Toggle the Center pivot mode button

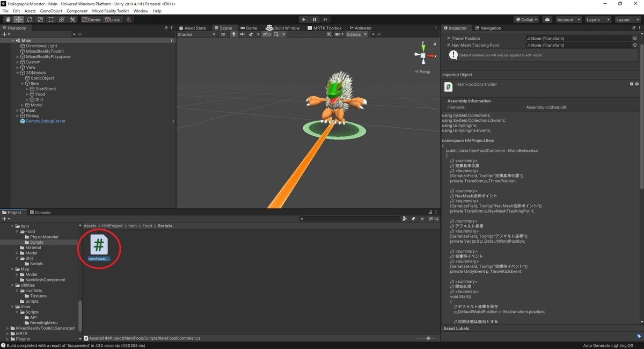point(92,19)
